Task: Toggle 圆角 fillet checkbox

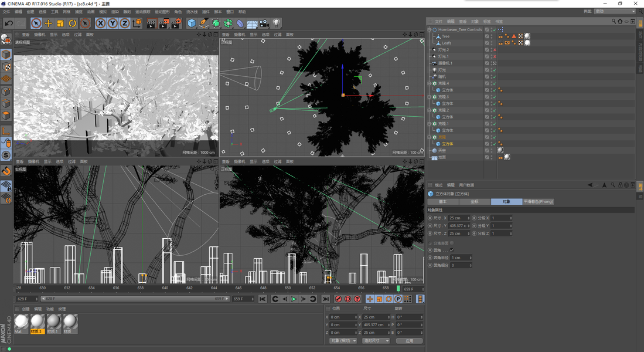Action: click(452, 250)
